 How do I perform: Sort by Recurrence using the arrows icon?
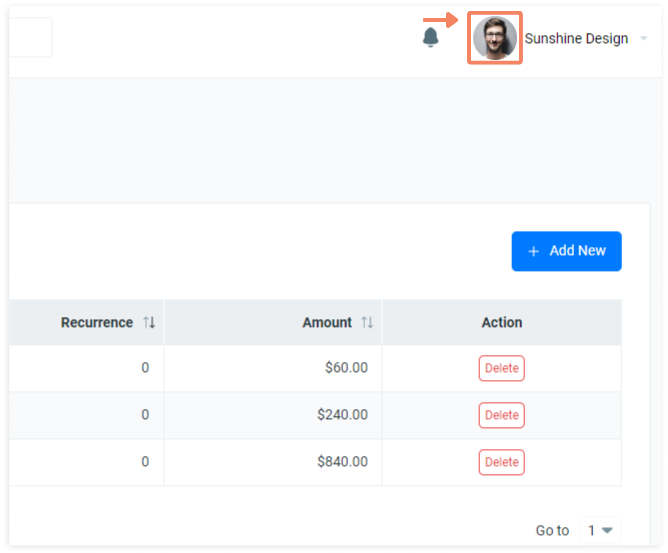(x=149, y=322)
